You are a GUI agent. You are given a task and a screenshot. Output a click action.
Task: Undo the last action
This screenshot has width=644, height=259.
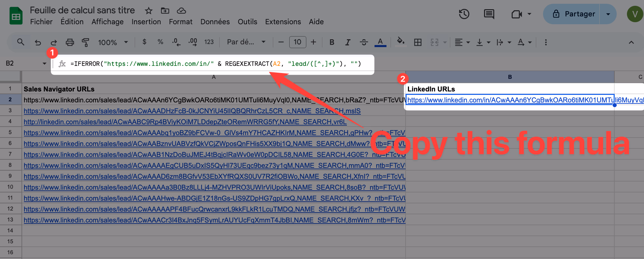tap(38, 42)
